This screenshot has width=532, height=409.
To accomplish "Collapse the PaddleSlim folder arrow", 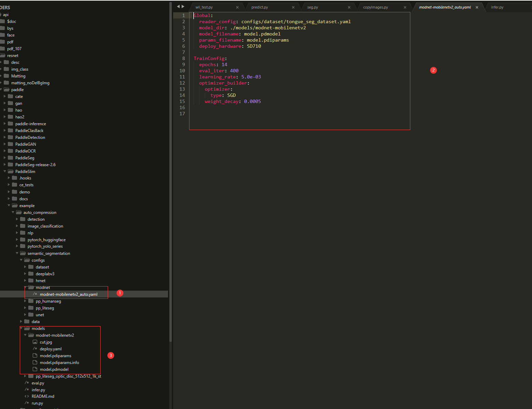I will point(5,171).
